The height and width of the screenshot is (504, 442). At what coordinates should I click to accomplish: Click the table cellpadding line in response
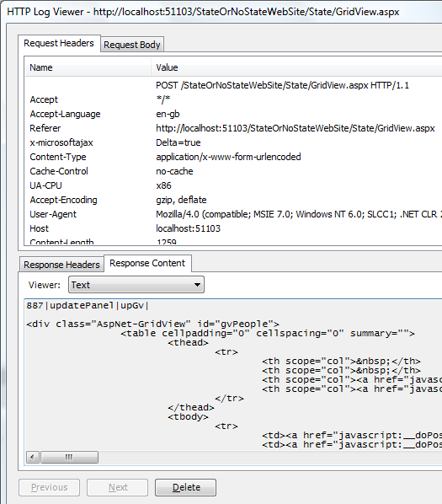[268, 333]
